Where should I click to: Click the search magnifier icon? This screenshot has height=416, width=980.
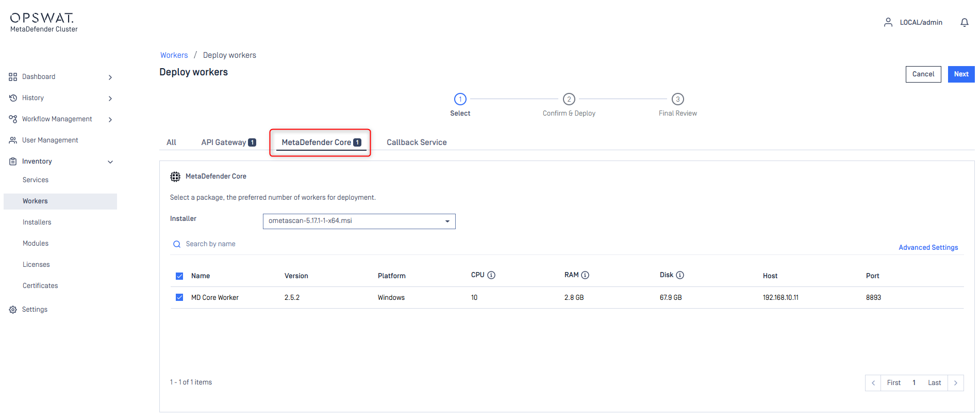pos(177,244)
